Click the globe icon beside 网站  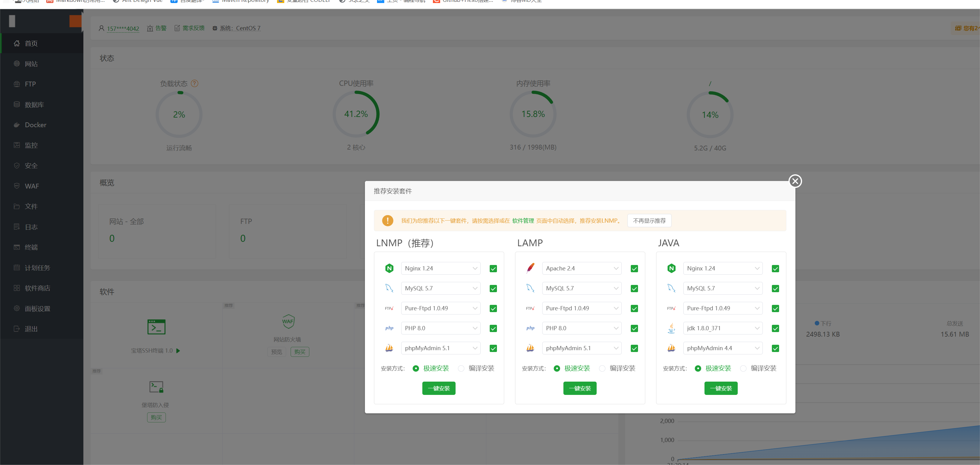click(x=17, y=63)
